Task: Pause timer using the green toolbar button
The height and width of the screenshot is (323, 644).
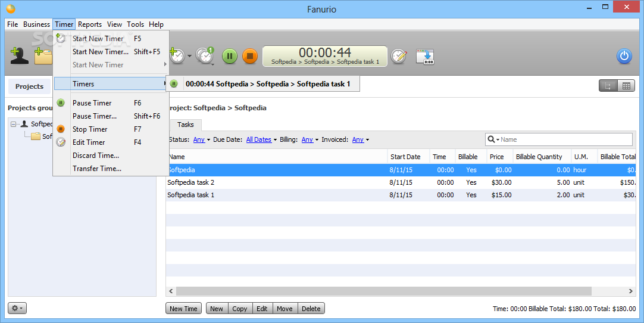Action: [230, 56]
